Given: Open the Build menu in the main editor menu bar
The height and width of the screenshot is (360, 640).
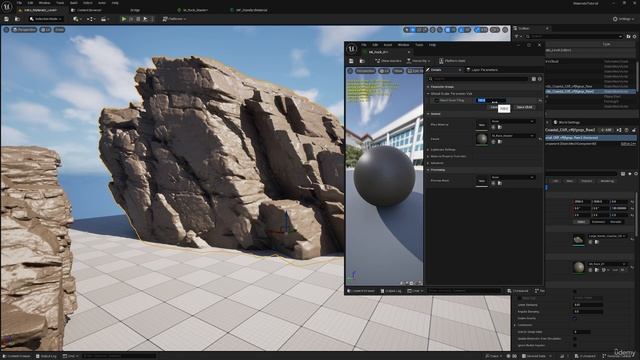Looking at the screenshot, I should (73, 3).
